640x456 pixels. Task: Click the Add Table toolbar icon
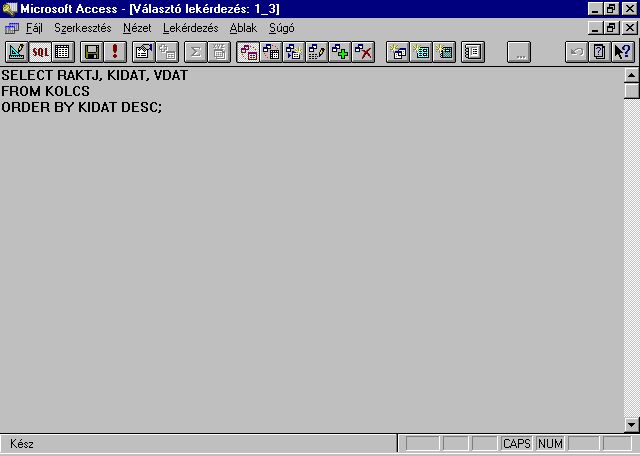coord(167,52)
